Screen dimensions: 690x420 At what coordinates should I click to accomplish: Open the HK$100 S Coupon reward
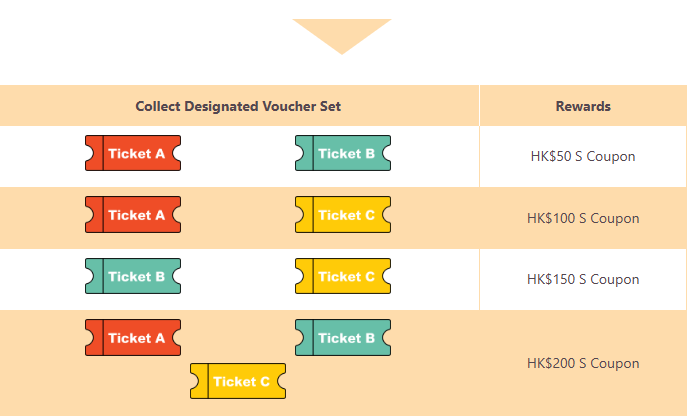click(583, 218)
